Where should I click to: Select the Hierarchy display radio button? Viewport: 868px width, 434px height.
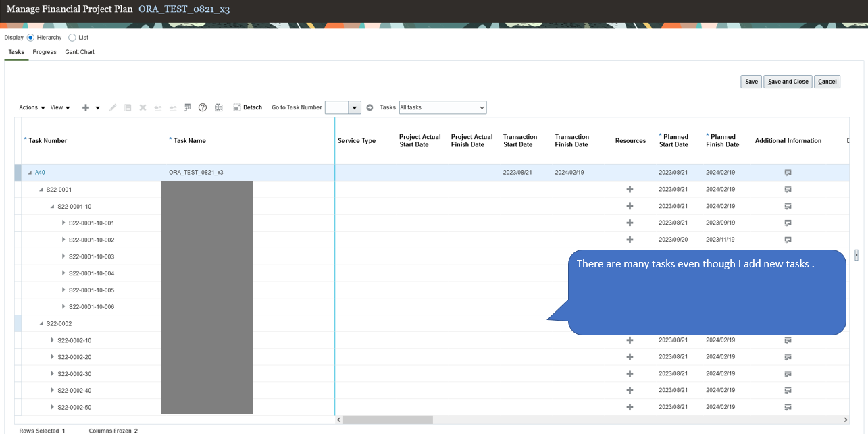point(30,38)
